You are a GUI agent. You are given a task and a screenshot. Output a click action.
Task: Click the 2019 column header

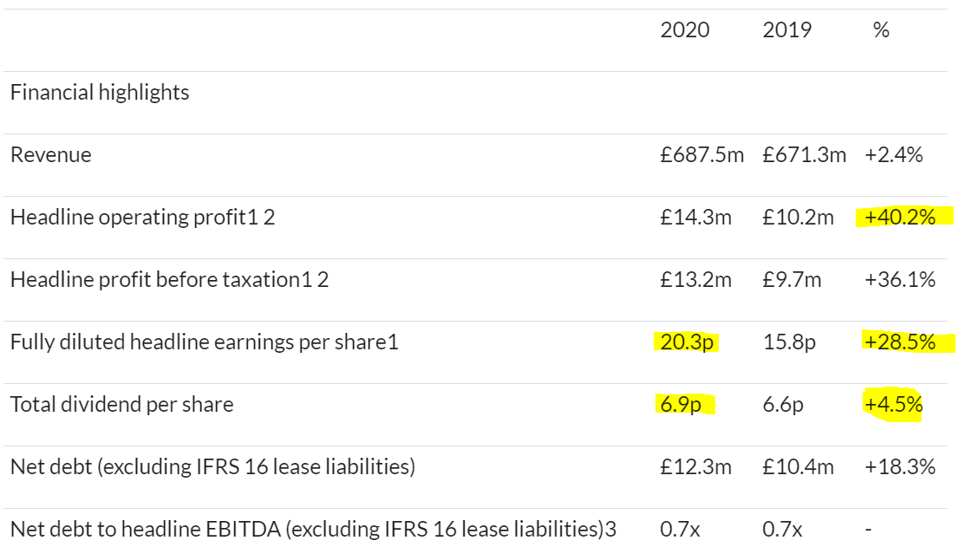787,30
